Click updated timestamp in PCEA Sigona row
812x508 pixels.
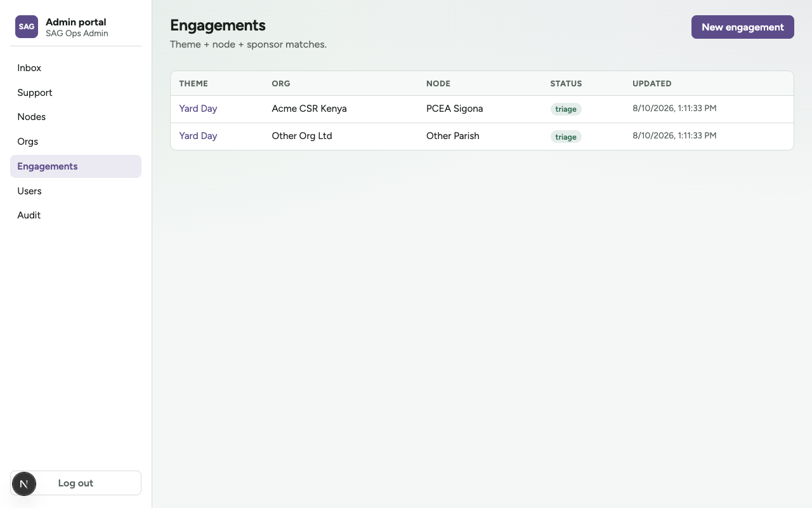[674, 109]
